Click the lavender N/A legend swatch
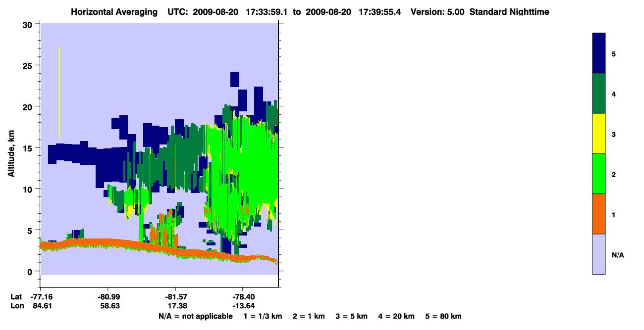This screenshot has height=330, width=644. [599, 254]
